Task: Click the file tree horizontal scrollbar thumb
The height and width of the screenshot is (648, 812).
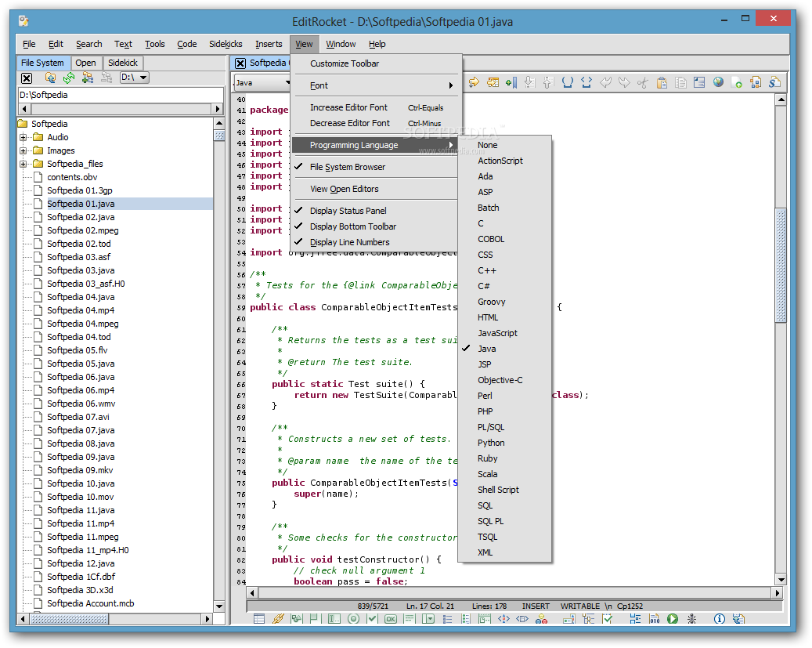Action: [70, 619]
